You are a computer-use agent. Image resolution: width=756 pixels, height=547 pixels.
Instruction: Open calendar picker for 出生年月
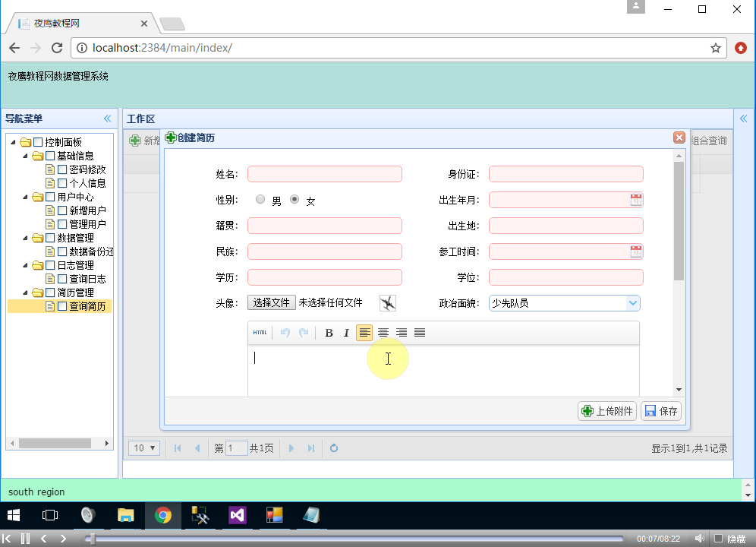(x=636, y=200)
